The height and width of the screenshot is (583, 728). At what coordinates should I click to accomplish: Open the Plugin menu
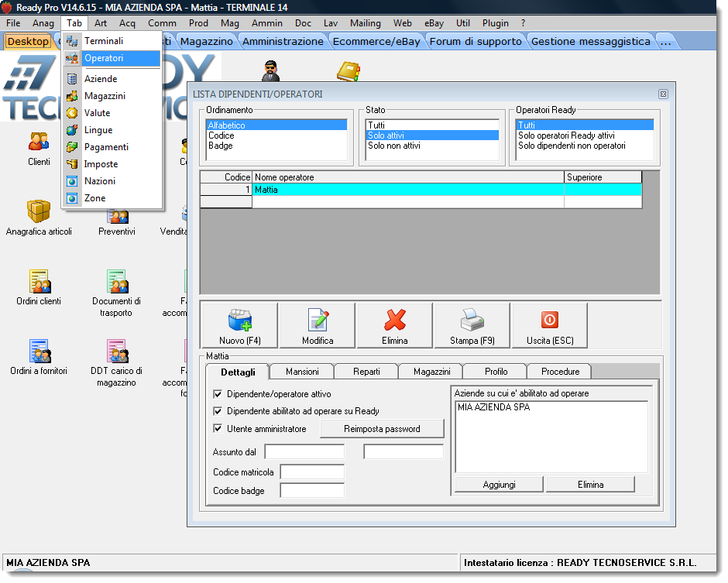pos(496,23)
